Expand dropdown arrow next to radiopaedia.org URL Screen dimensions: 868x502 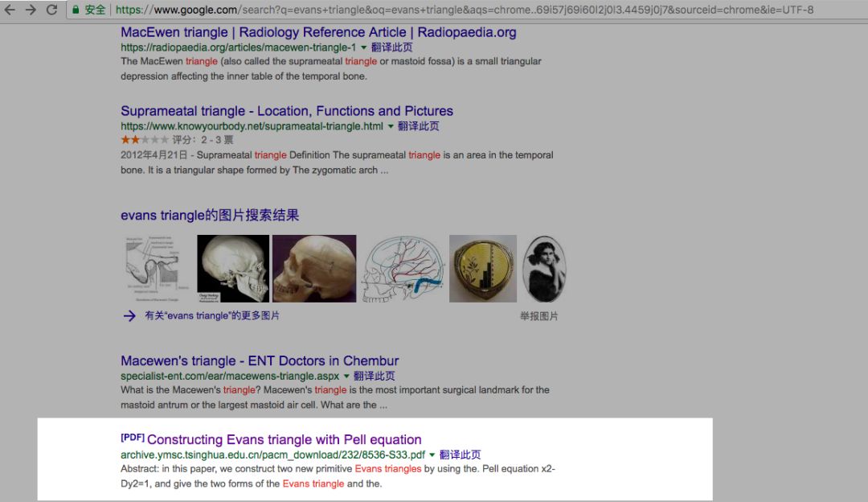(x=364, y=47)
